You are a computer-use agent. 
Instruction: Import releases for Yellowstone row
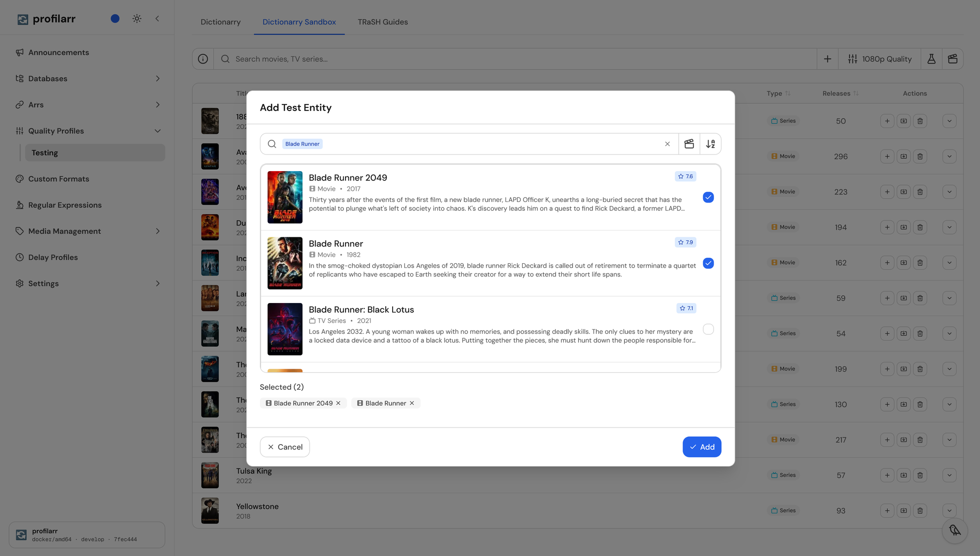click(x=903, y=510)
